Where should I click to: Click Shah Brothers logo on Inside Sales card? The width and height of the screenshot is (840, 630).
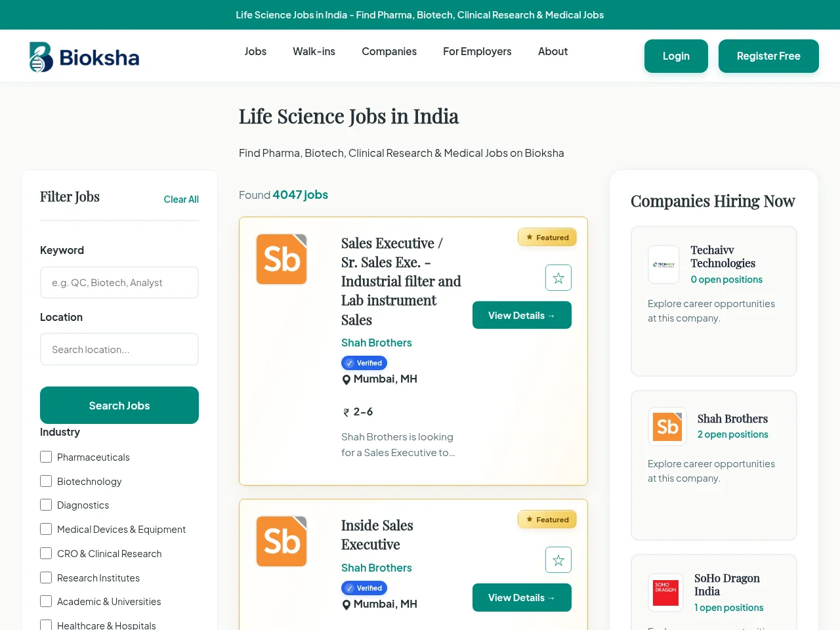pos(282,541)
